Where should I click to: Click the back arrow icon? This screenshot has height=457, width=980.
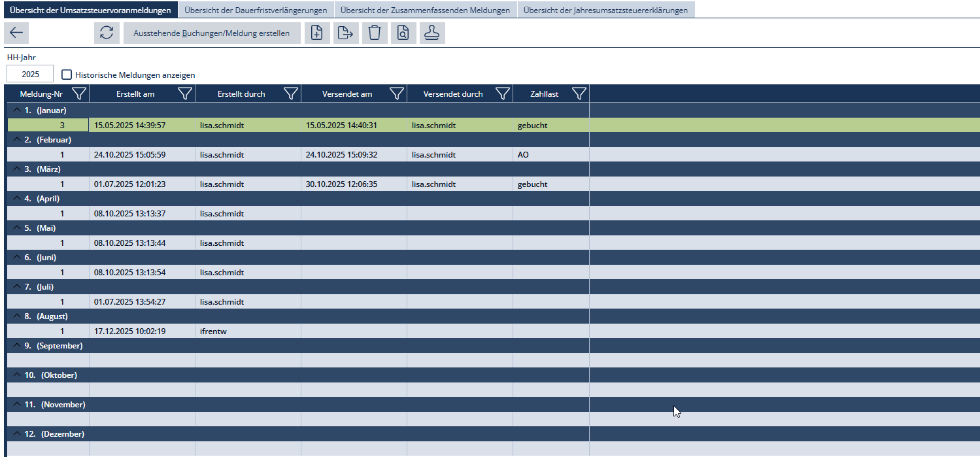[x=16, y=33]
